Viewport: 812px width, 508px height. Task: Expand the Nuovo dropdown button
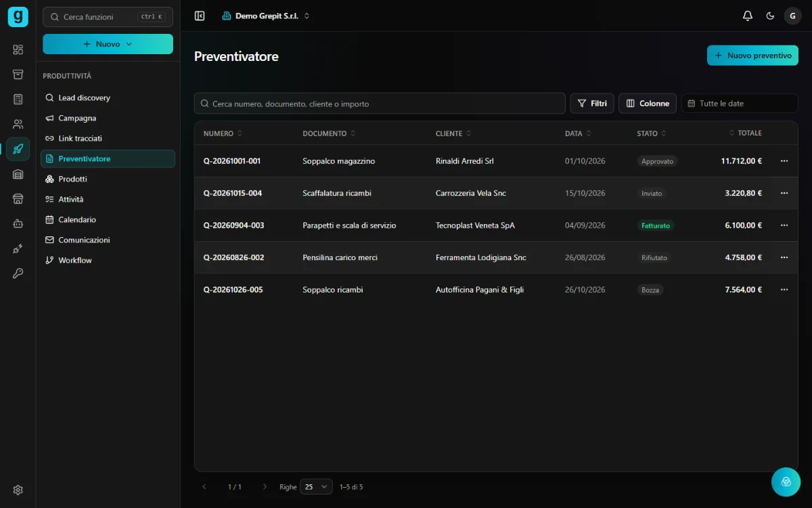pyautogui.click(x=108, y=44)
